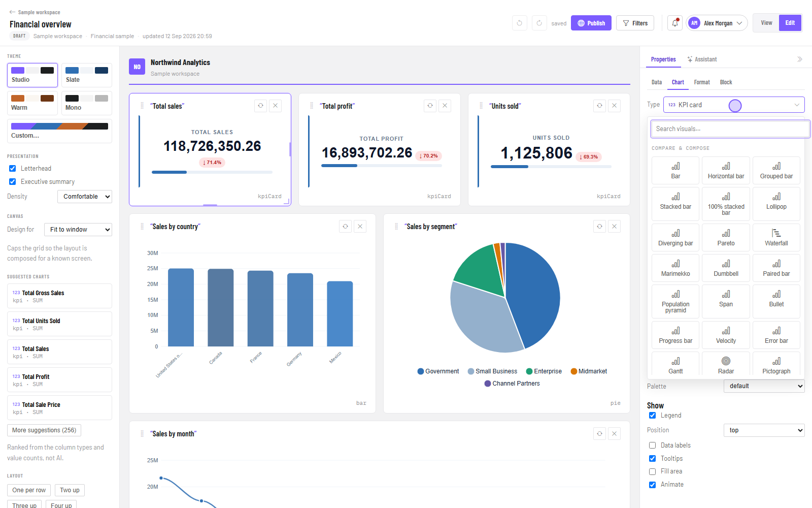Change the legend Position dropdown
Image resolution: width=812 pixels, height=508 pixels.
pos(764,430)
